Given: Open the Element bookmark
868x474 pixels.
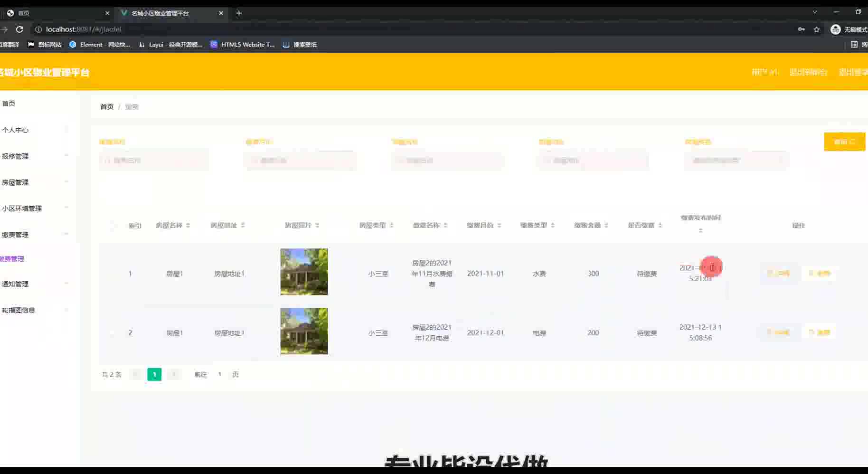Looking at the screenshot, I should (100, 45).
